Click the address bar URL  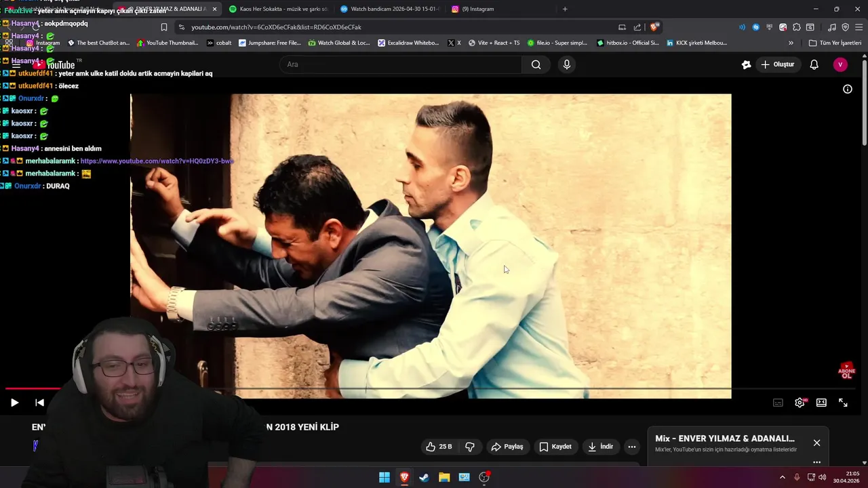(276, 27)
